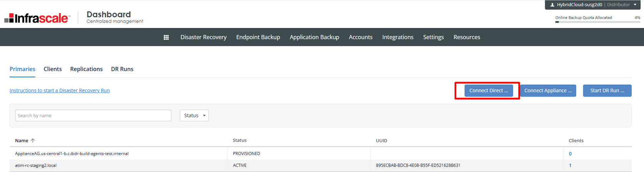Select Application Backup in navigation
Image resolution: width=644 pixels, height=172 pixels.
[314, 37]
